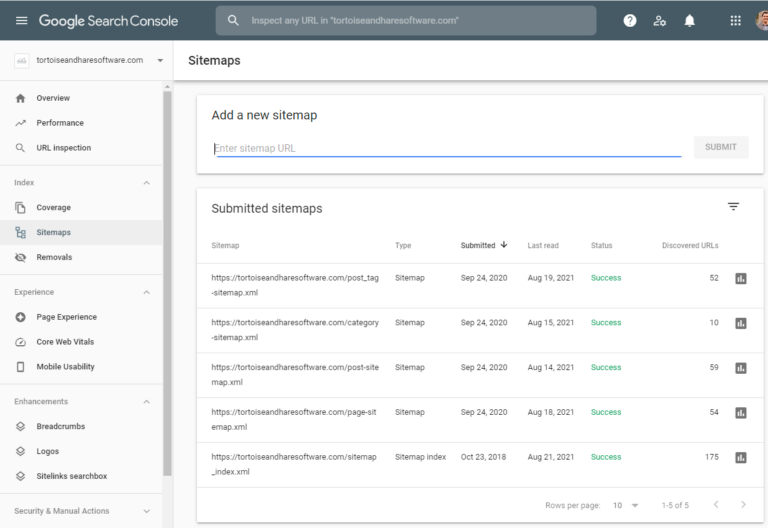Click the search magnifier icon in top bar
The height and width of the screenshot is (528, 768).
point(233,21)
